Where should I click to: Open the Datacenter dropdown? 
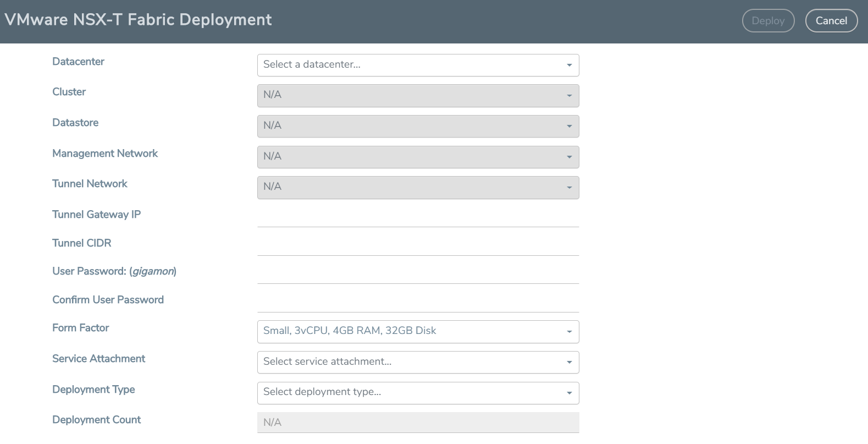tap(418, 65)
